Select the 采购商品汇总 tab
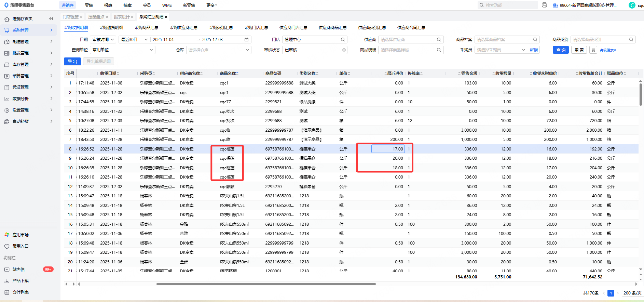Screen dimensions: 644x302 tap(146, 28)
